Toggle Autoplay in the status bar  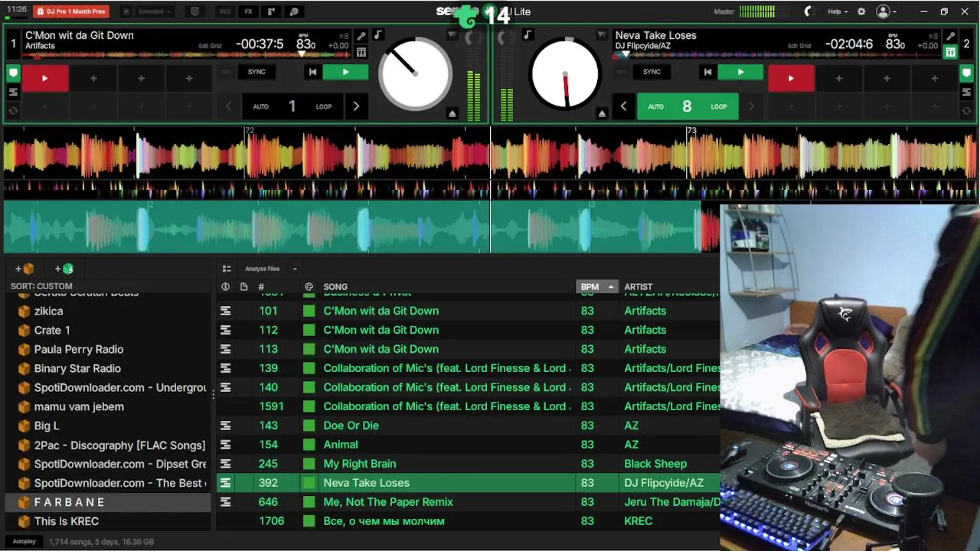(24, 541)
